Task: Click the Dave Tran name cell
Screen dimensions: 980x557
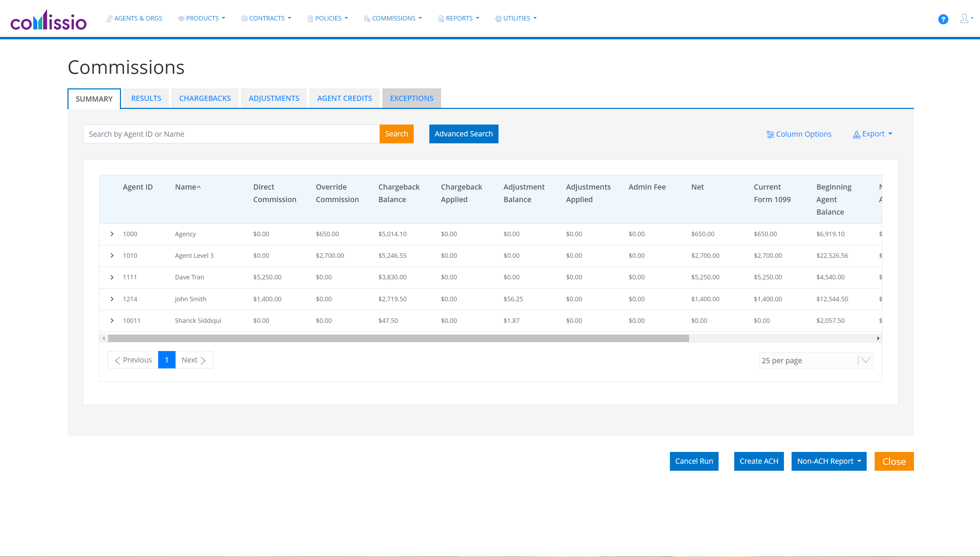Action: coord(189,277)
